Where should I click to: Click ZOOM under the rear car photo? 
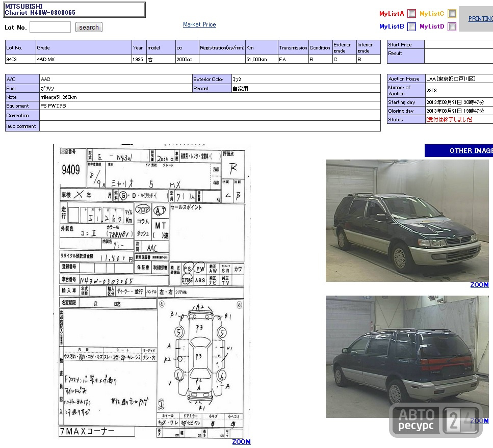[479, 421]
